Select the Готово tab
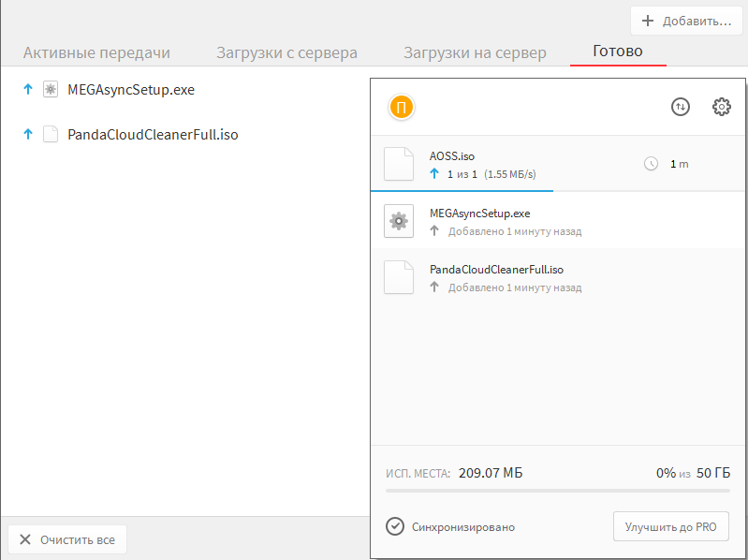The width and height of the screenshot is (748, 560). [x=618, y=51]
